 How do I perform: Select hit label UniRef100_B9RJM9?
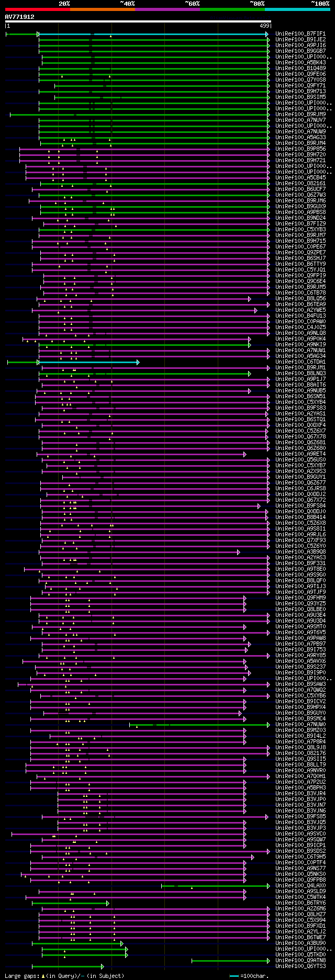[x=300, y=115]
